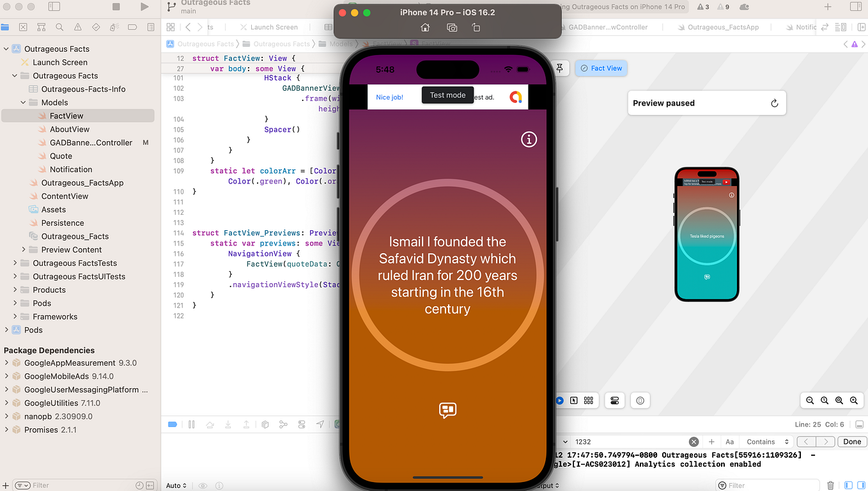
Task: Select the Step Into icon in debug bar
Action: (x=228, y=424)
